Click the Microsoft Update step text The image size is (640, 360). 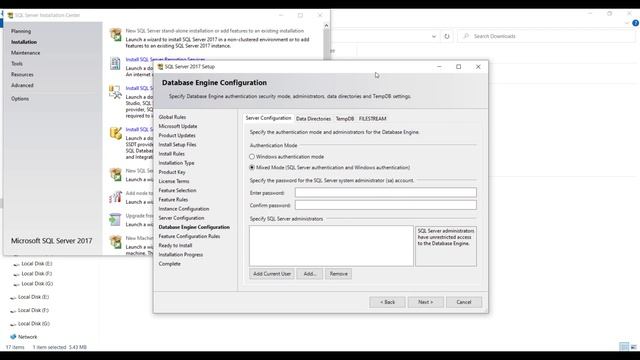point(178,126)
